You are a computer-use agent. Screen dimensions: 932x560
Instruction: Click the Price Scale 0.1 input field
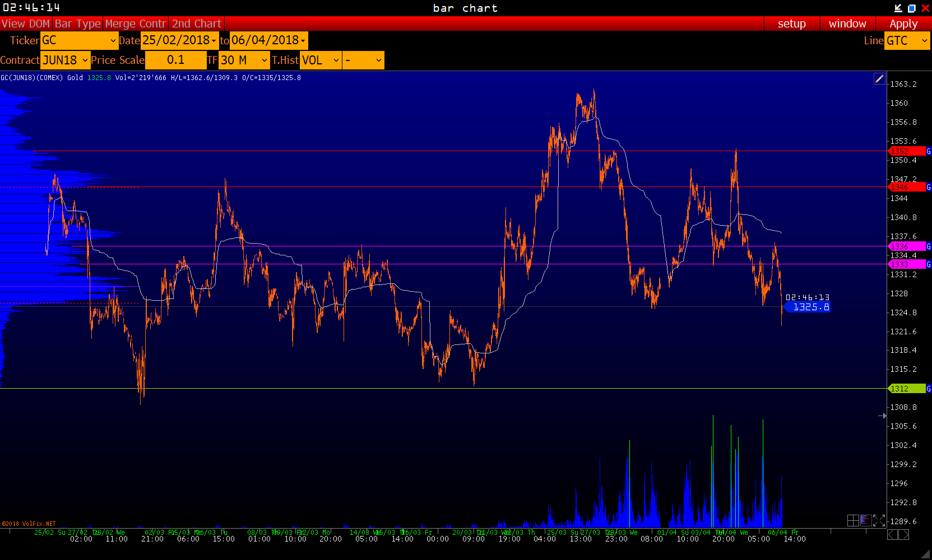click(x=175, y=60)
